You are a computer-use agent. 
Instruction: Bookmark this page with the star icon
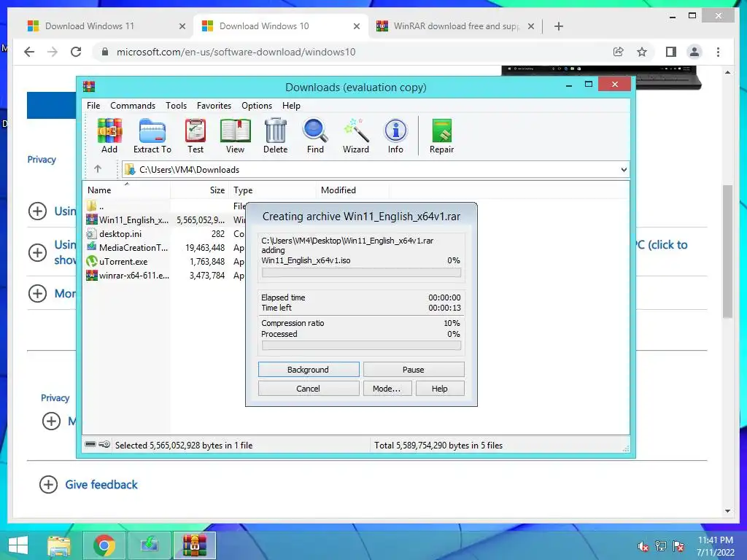point(642,52)
